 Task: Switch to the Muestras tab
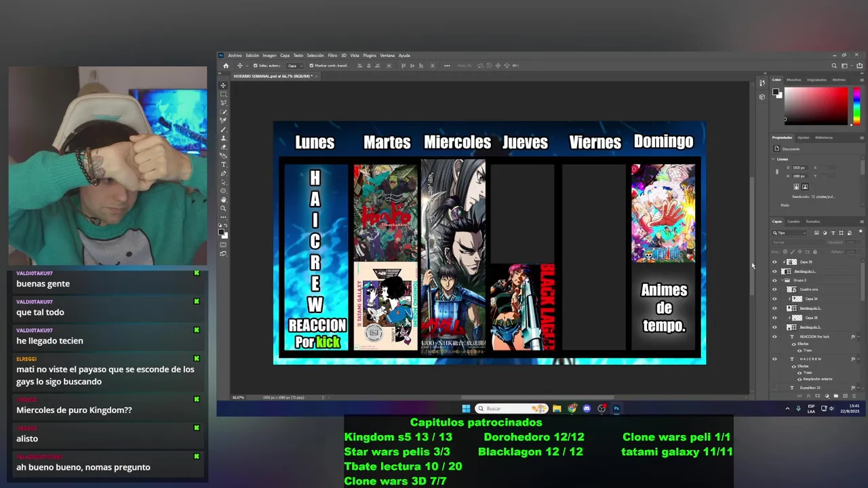pos(794,80)
